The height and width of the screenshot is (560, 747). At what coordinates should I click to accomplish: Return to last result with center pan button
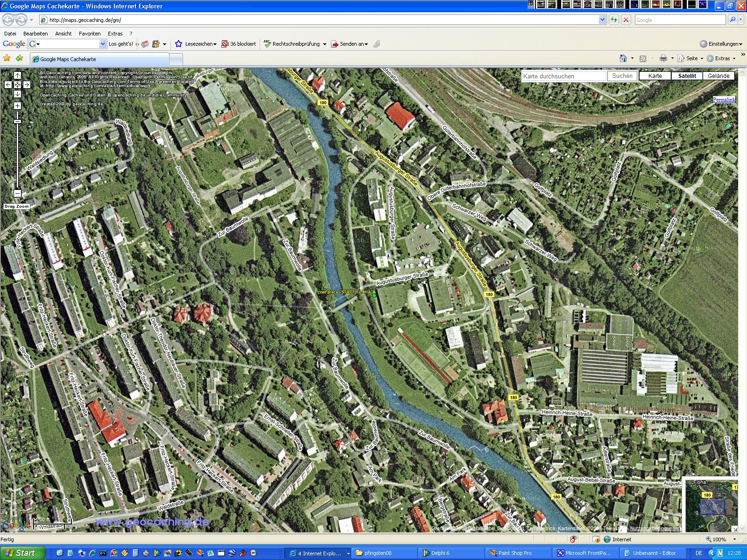pos(17,84)
